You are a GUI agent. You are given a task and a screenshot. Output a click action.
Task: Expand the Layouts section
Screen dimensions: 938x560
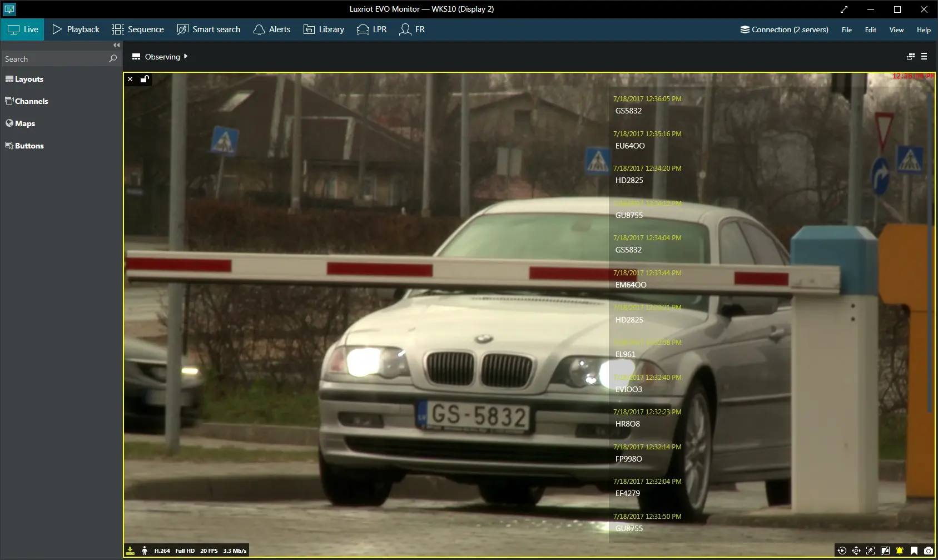[24, 79]
